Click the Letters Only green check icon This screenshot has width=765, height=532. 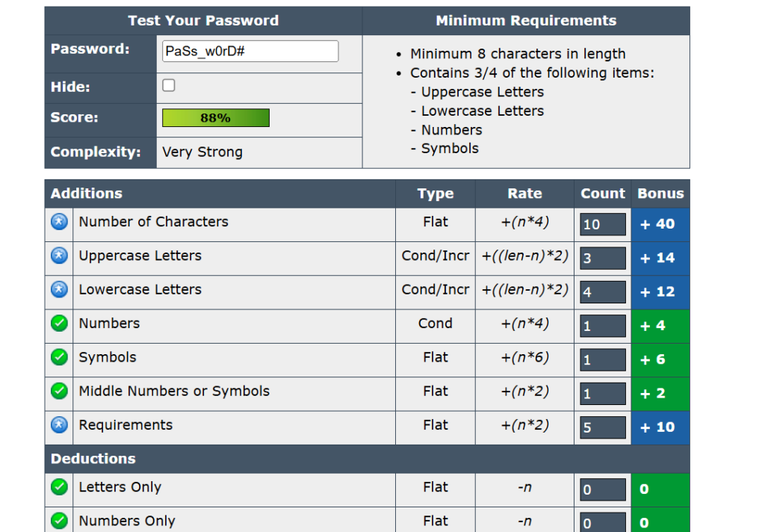click(59, 487)
